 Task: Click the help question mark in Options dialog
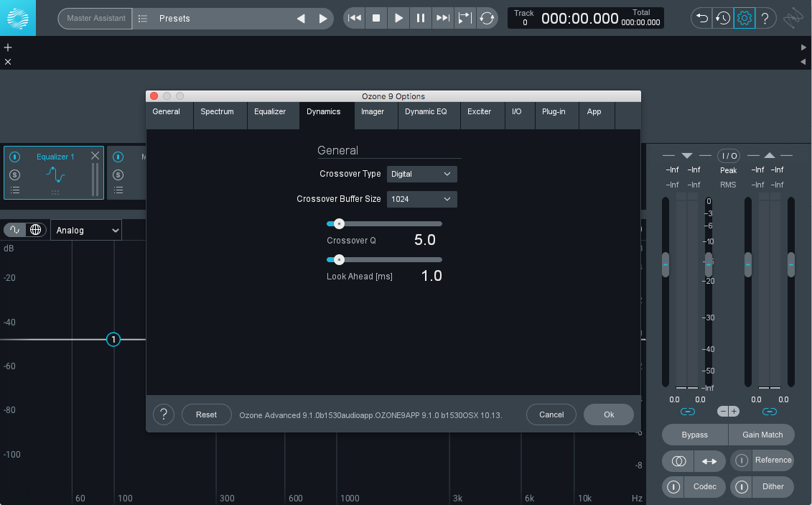(x=164, y=414)
